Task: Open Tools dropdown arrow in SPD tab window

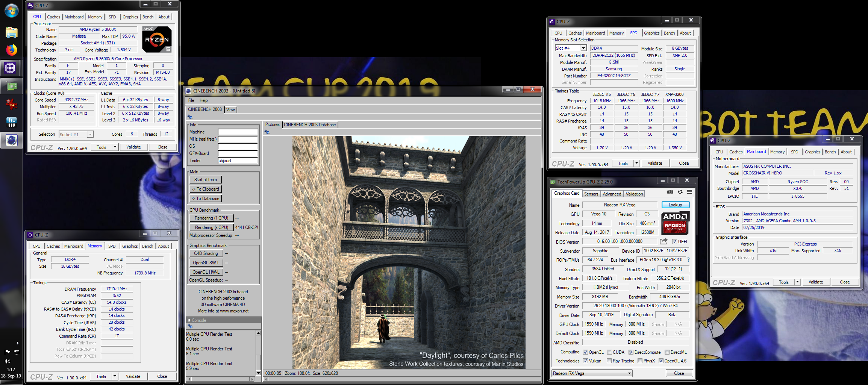Action: (x=636, y=163)
